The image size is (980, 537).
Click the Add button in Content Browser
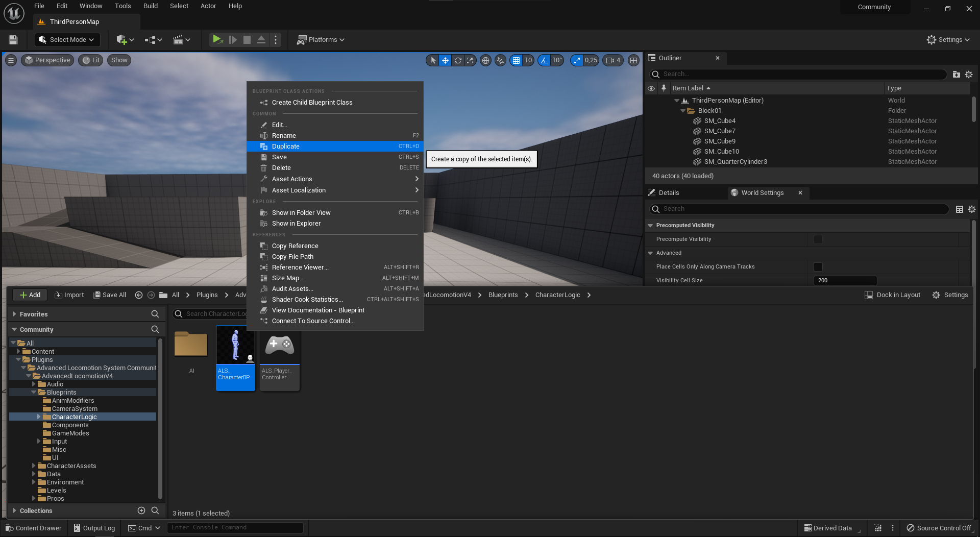[30, 295]
